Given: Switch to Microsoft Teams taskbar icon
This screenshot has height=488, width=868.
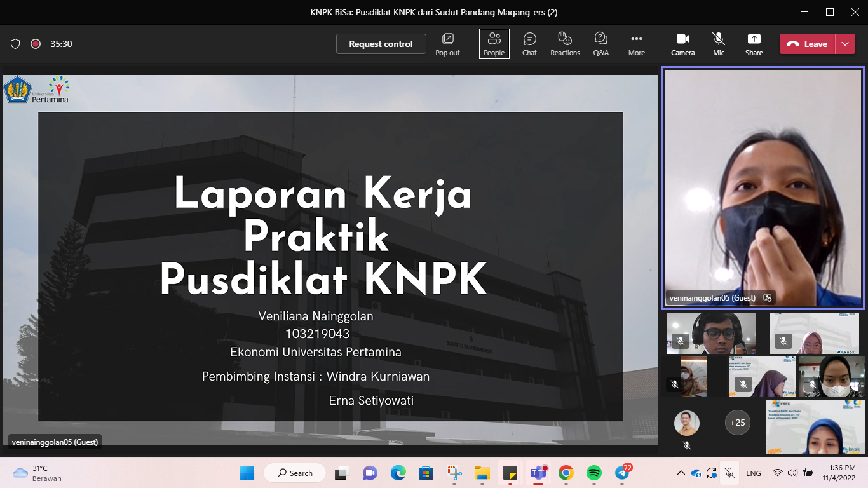Looking at the screenshot, I should click(x=539, y=473).
